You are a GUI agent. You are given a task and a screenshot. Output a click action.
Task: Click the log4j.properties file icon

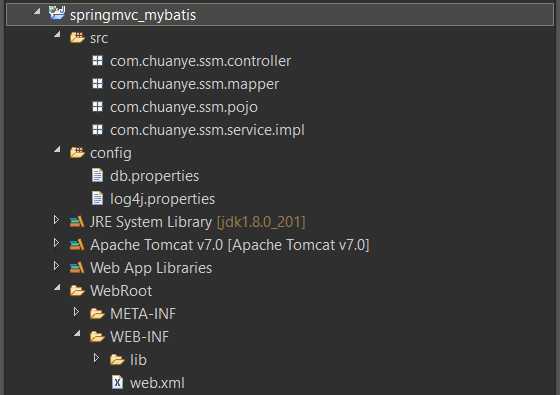97,198
